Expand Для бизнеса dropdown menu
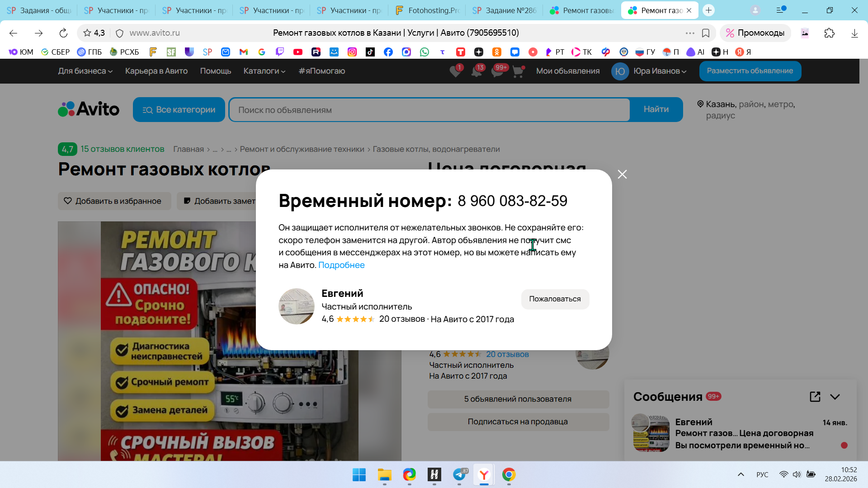The height and width of the screenshot is (488, 868). pos(85,71)
